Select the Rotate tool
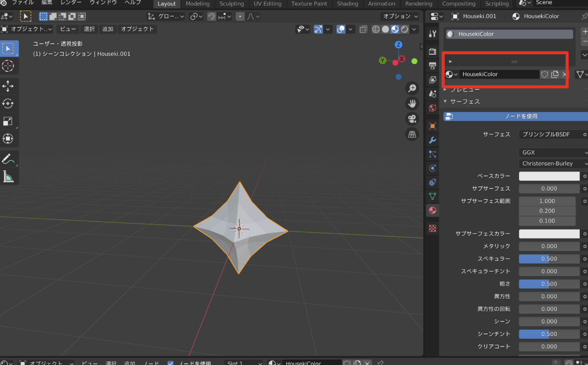The image size is (588, 365). coord(9,103)
